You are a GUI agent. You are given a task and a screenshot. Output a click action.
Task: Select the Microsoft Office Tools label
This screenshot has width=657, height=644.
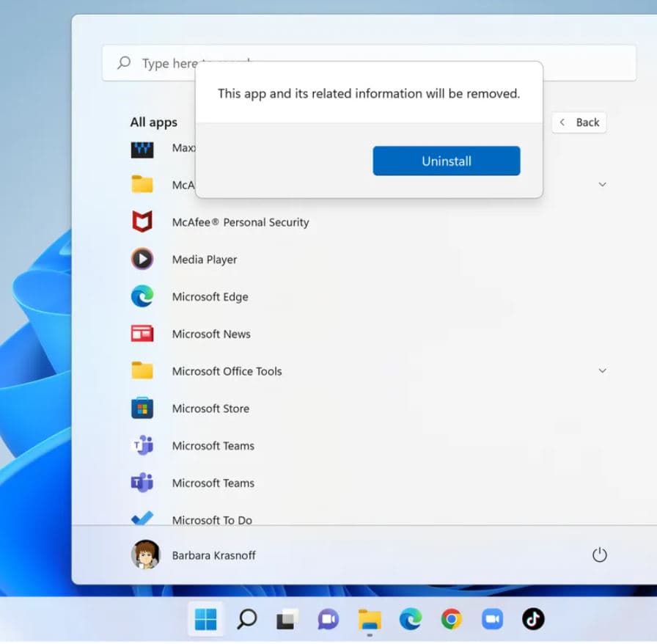coord(227,371)
